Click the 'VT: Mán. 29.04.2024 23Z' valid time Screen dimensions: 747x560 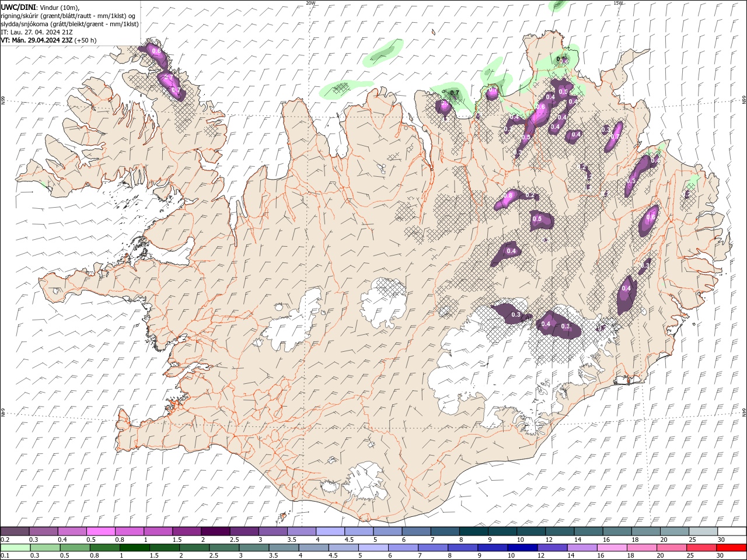[36, 40]
